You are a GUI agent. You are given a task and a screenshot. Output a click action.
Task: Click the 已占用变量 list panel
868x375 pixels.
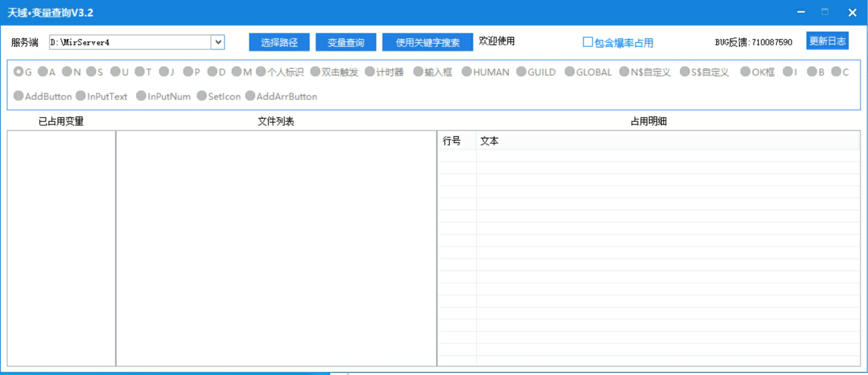pos(61,248)
